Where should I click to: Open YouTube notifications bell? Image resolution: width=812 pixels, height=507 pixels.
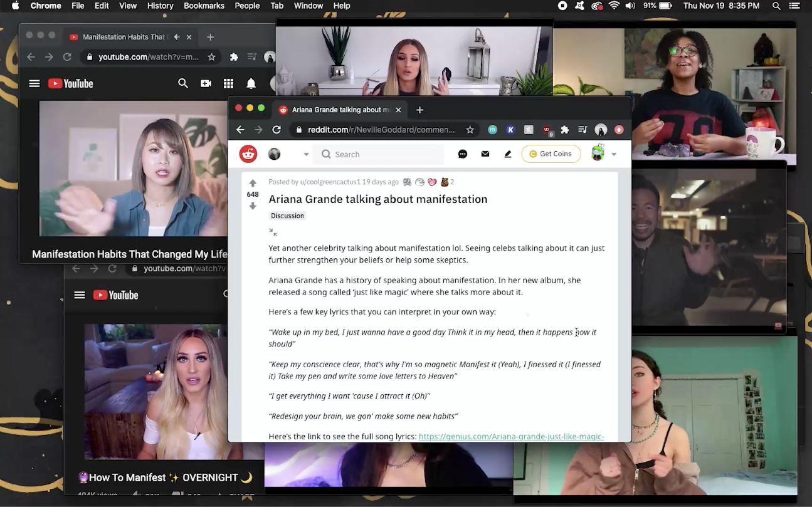(251, 83)
